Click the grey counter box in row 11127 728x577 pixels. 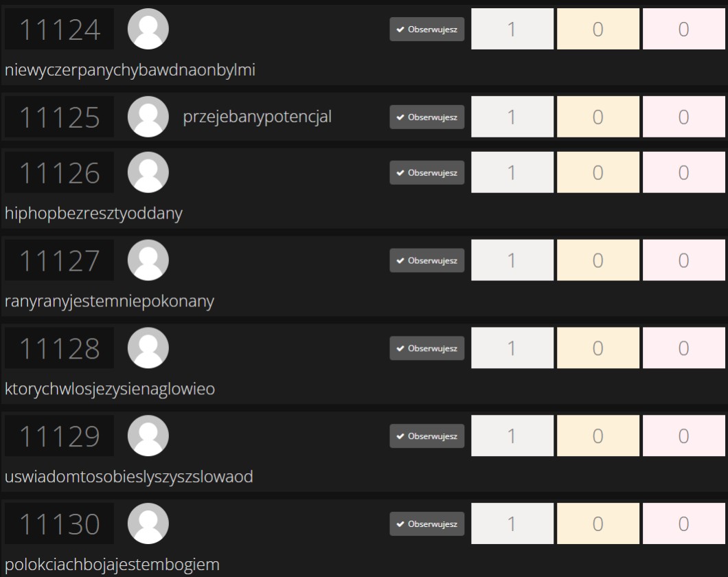coord(512,260)
